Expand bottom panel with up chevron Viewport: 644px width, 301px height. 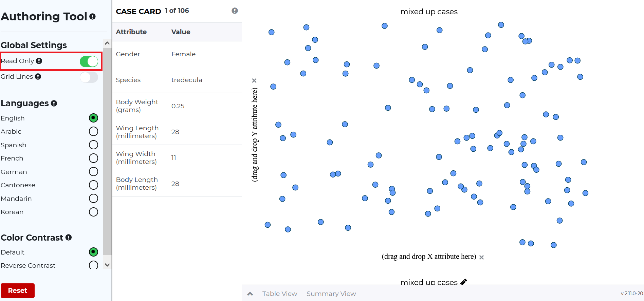tap(250, 294)
